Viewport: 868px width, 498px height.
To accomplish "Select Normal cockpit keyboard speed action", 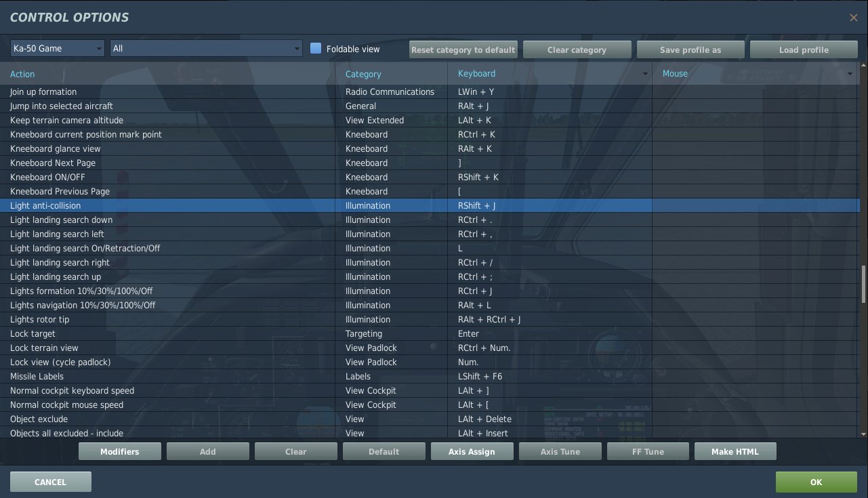I will 72,390.
